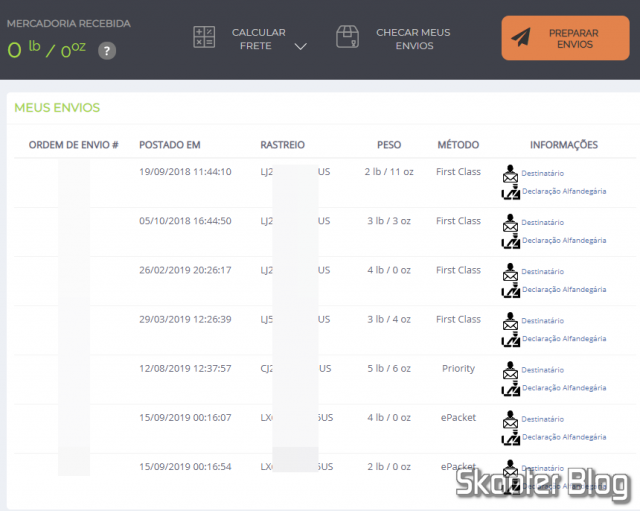The height and width of the screenshot is (511, 640).
Task: Open Destinatário link for 19/09/2018 shipment
Action: coord(542,173)
